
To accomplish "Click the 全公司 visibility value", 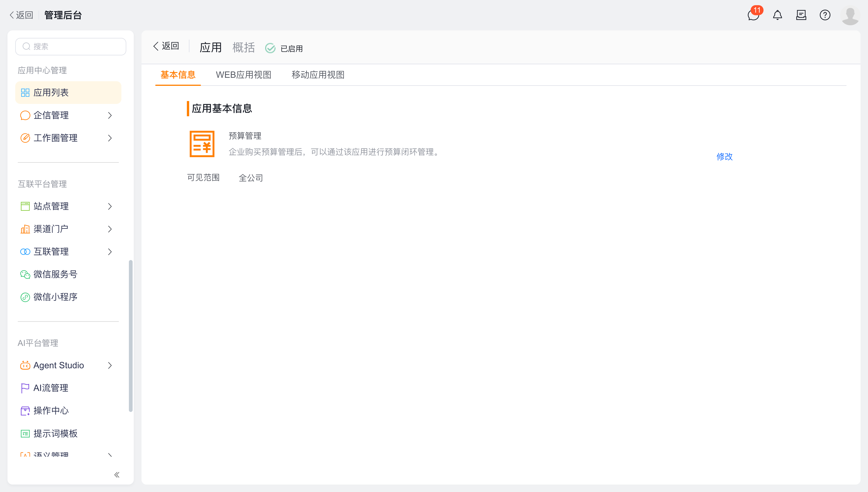I will (x=251, y=178).
